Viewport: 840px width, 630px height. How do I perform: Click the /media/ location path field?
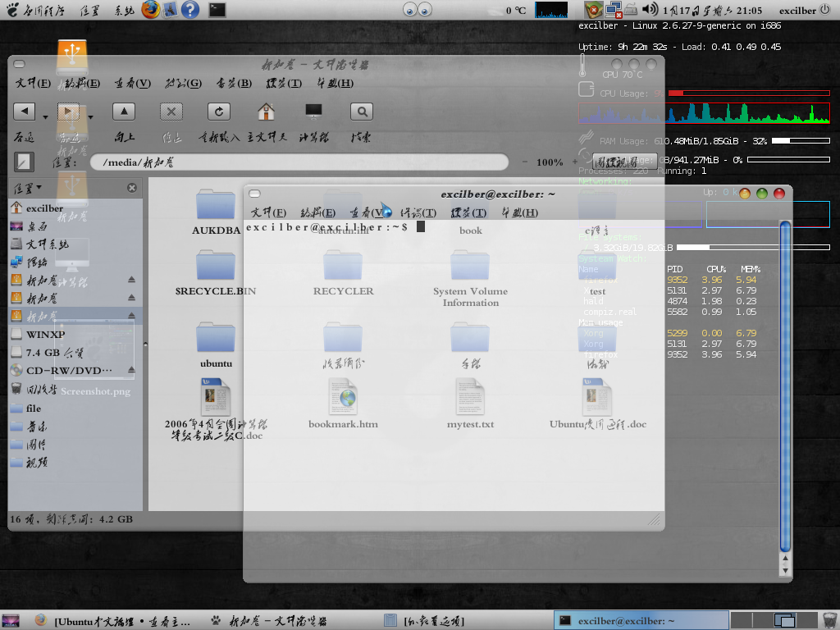coord(299,162)
